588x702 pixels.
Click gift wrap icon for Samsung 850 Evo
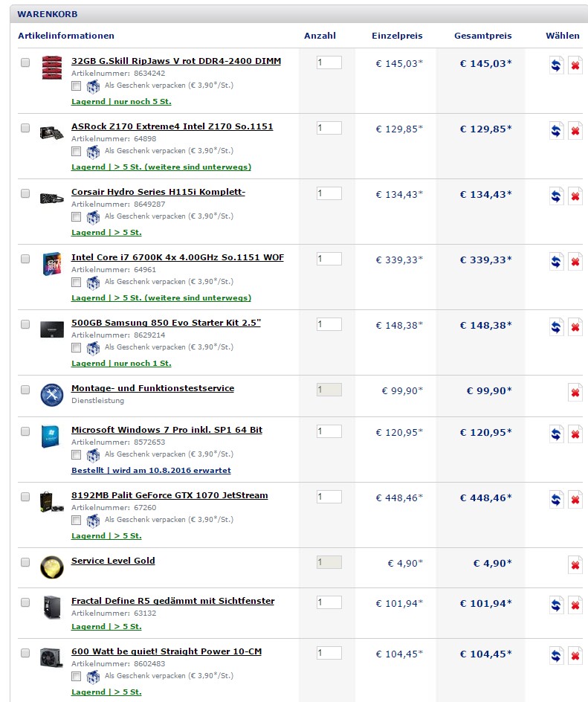point(93,348)
